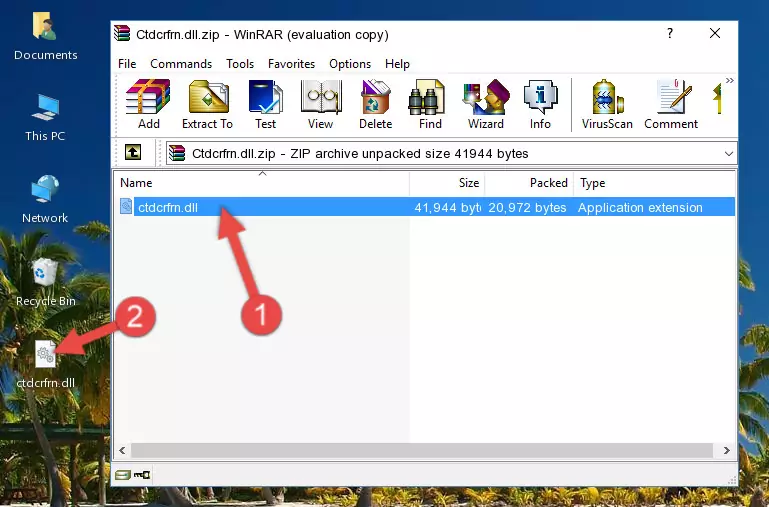The width and height of the screenshot is (769, 507).
Task: Run the Test archive tool
Action: [265, 104]
